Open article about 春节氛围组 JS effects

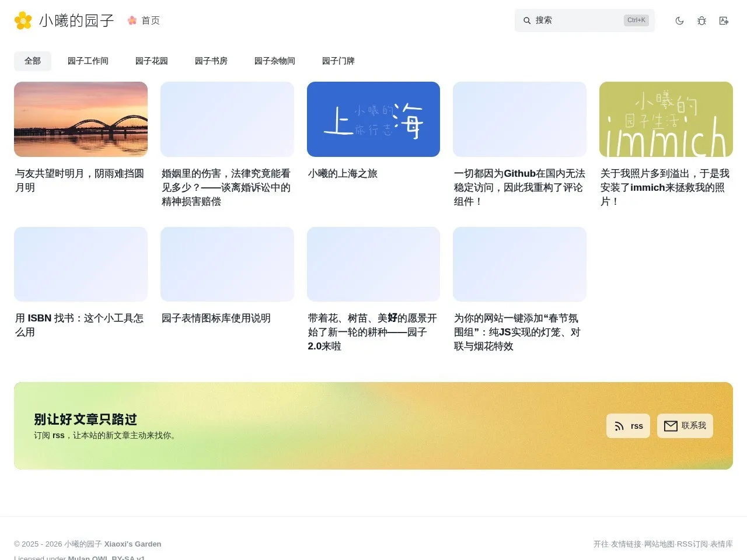(x=518, y=332)
